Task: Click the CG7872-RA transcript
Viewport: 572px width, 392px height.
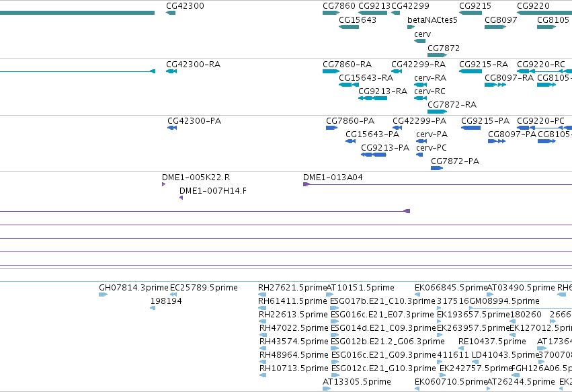Action: coord(438,112)
